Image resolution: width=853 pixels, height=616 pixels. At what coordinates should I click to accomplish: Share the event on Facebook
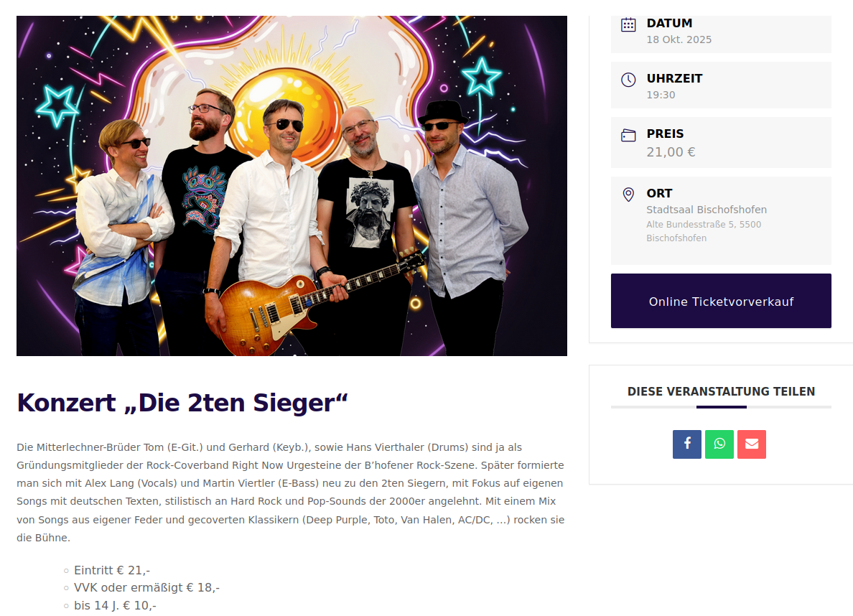(x=686, y=444)
